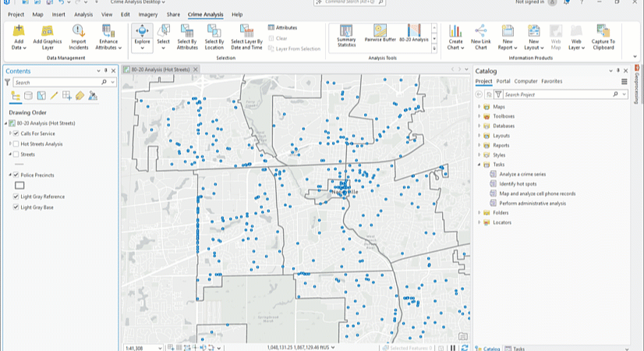The image size is (644, 351).
Task: Select 80-20 Analysis (Hot Streets) map in Contents
Action: coord(46,123)
